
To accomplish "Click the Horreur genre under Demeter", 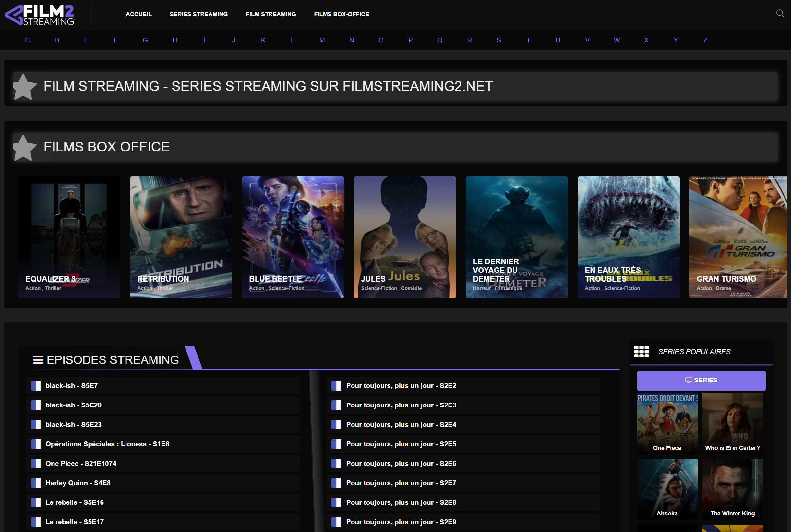I will tap(482, 288).
